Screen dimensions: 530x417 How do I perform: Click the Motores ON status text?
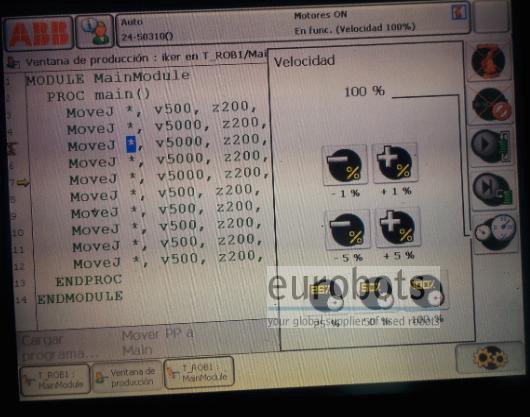(x=320, y=15)
